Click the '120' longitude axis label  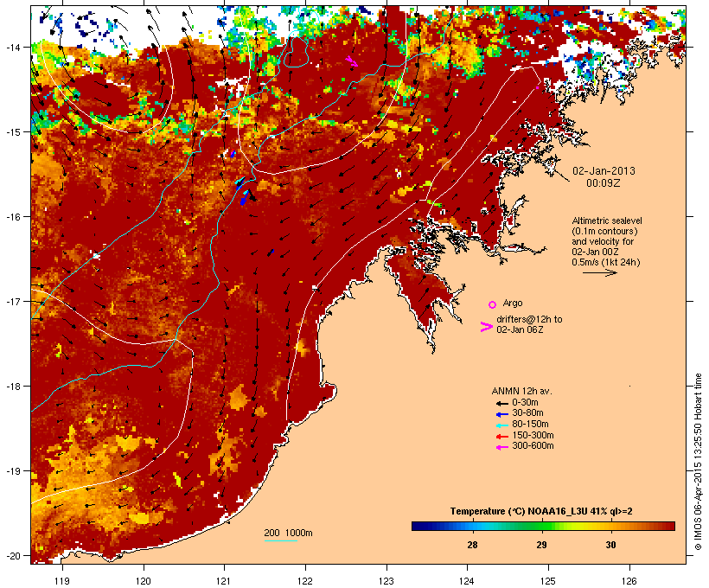(144, 581)
